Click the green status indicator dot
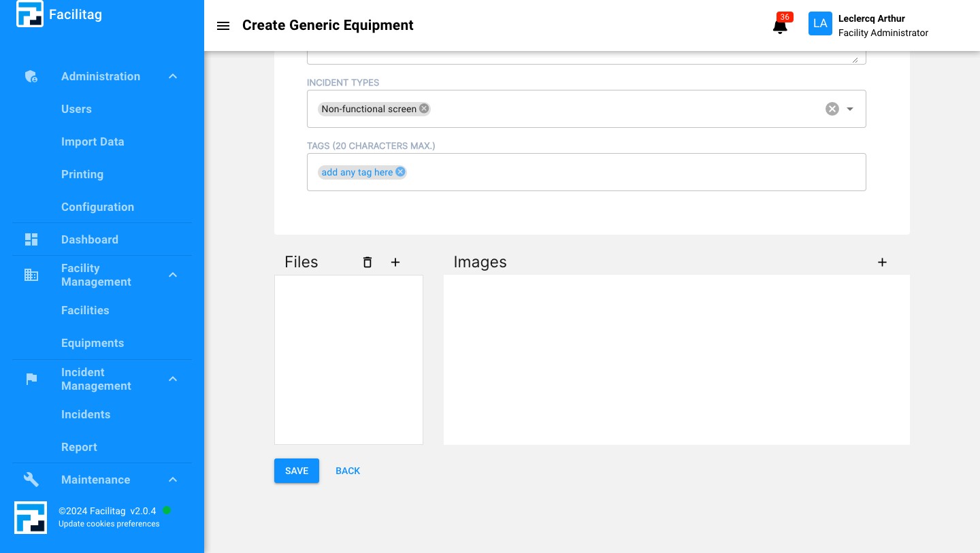 (167, 510)
